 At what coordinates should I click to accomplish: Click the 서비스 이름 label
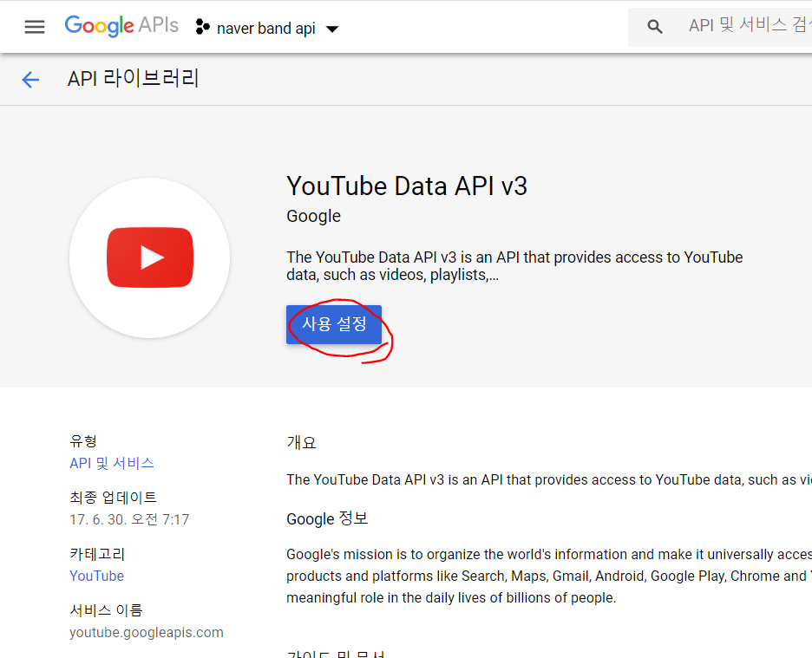tap(106, 610)
